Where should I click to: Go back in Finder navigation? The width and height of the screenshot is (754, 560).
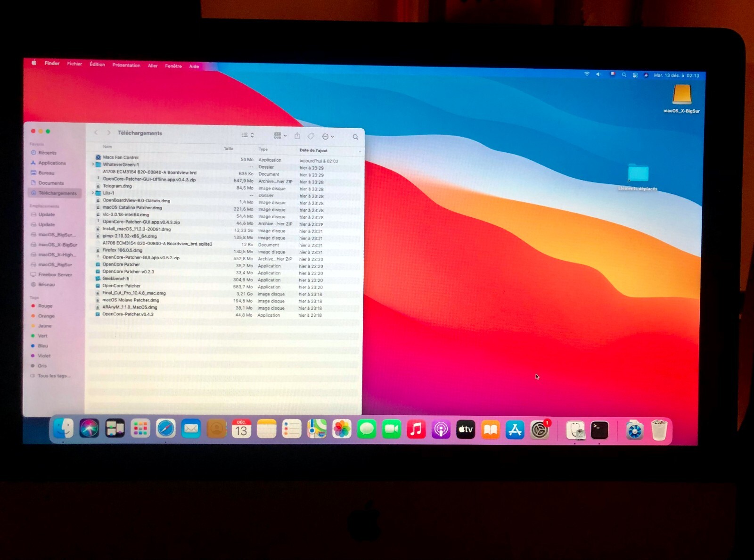pyautogui.click(x=96, y=132)
